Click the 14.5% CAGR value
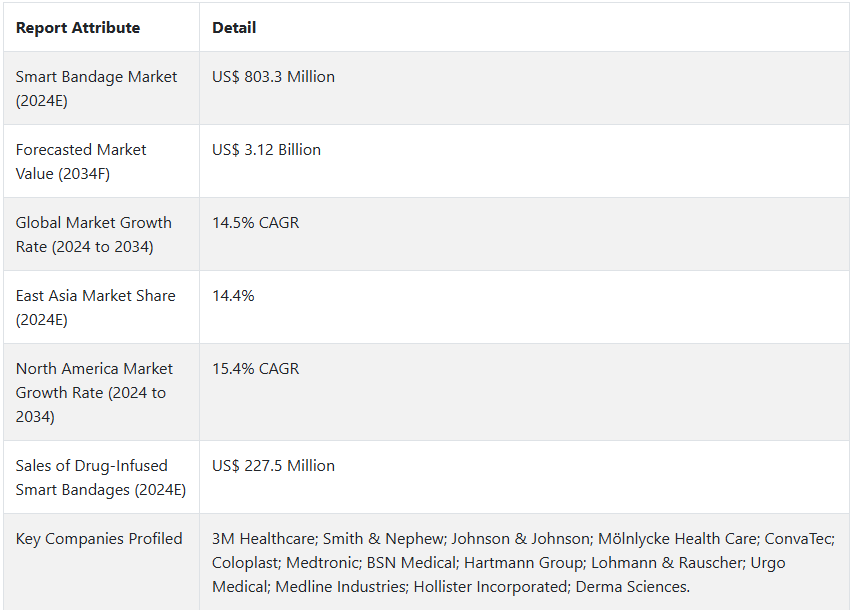Image resolution: width=852 pixels, height=610 pixels. click(x=255, y=223)
